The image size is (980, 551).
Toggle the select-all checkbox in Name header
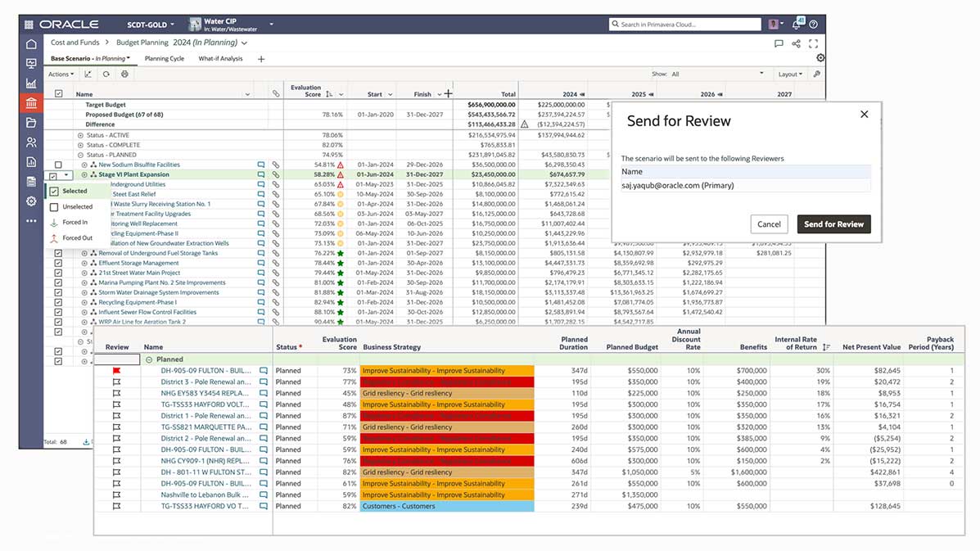pos(58,94)
